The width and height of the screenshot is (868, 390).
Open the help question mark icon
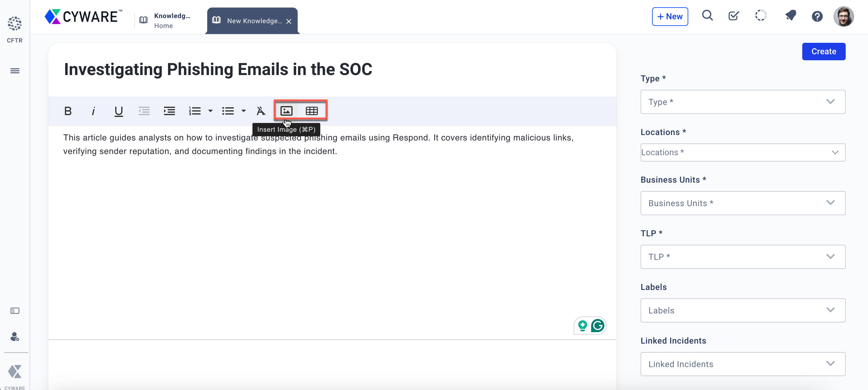(817, 16)
